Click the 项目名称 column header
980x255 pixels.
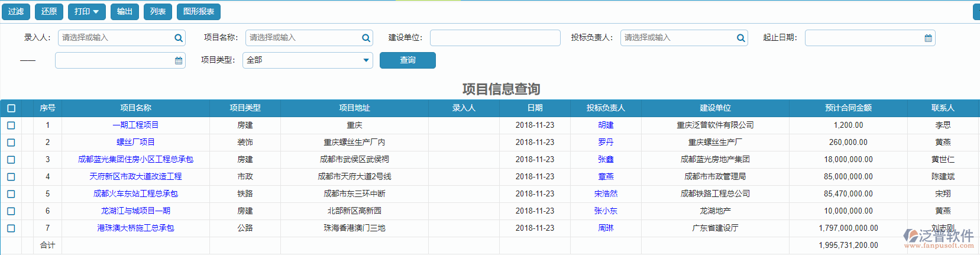[135, 108]
